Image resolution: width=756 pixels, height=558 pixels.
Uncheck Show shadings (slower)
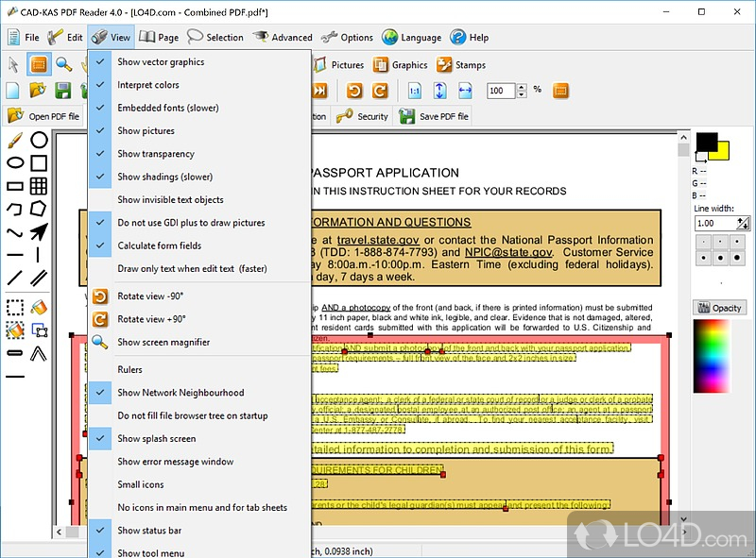tap(198, 177)
